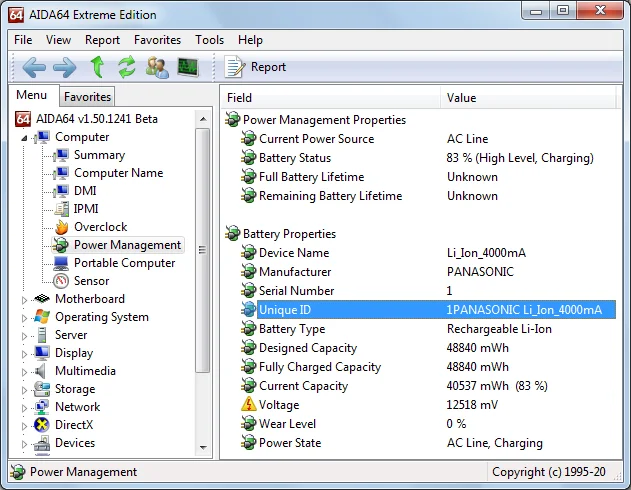Go back using the blue left arrow

point(34,67)
